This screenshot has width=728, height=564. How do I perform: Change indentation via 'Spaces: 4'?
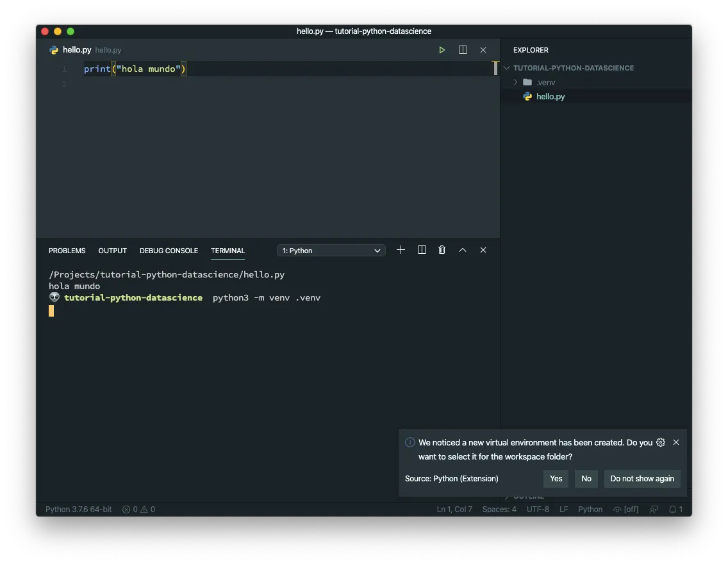(499, 510)
